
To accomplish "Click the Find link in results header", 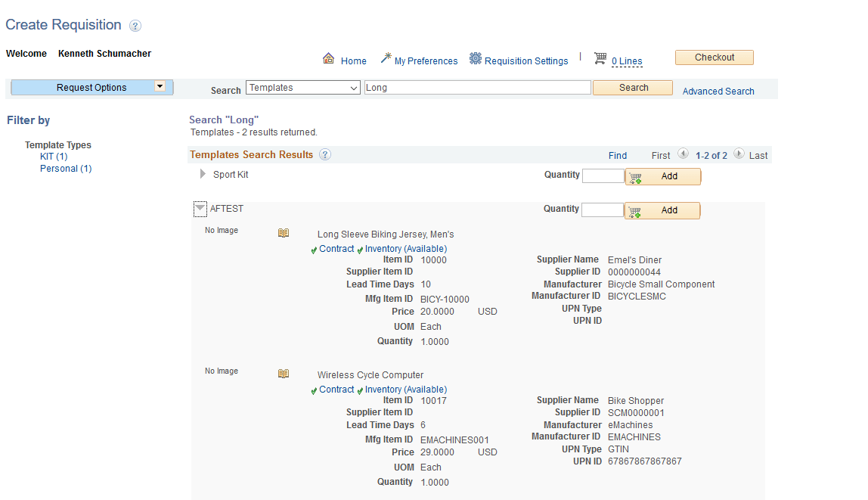I will [x=618, y=156].
